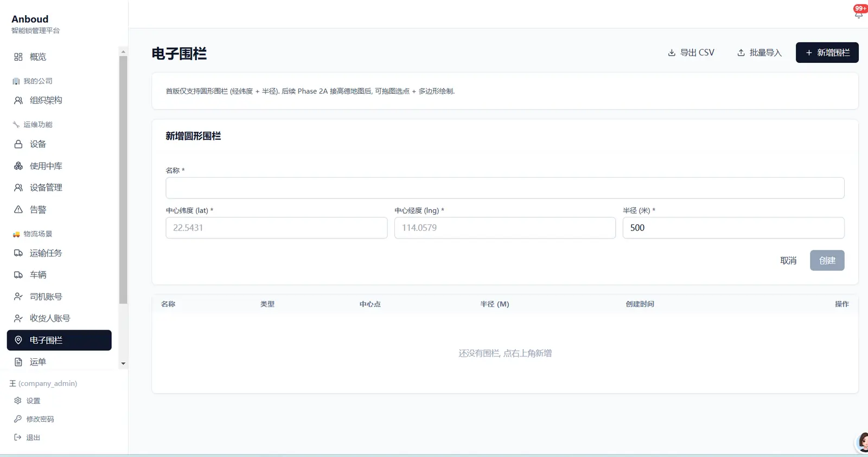Focus the 中心经度 (lng) input
This screenshot has width=868, height=457.
point(505,228)
